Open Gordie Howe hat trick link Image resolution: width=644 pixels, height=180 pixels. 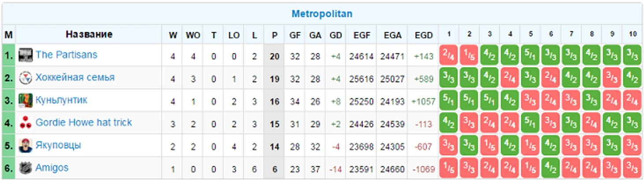[83, 123]
